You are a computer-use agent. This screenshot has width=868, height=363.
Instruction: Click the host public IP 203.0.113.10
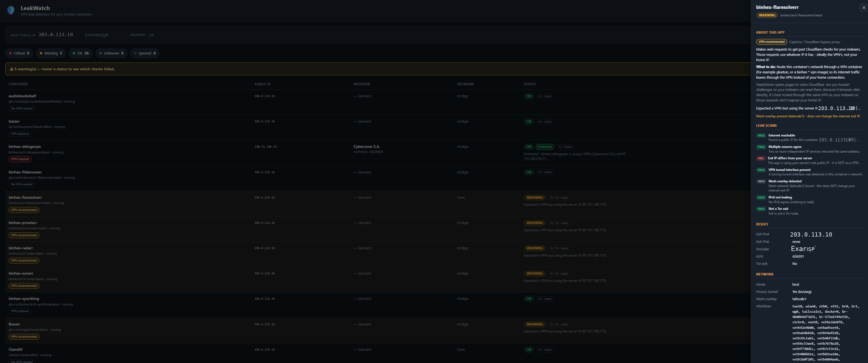[56, 35]
